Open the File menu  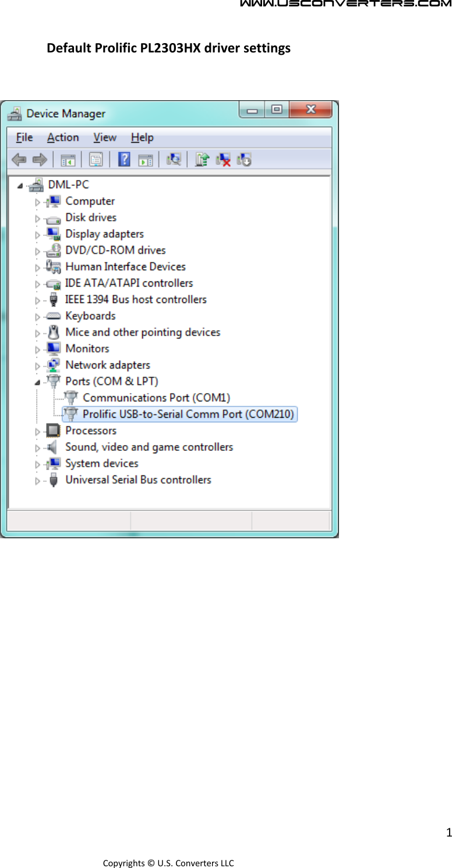coord(24,137)
